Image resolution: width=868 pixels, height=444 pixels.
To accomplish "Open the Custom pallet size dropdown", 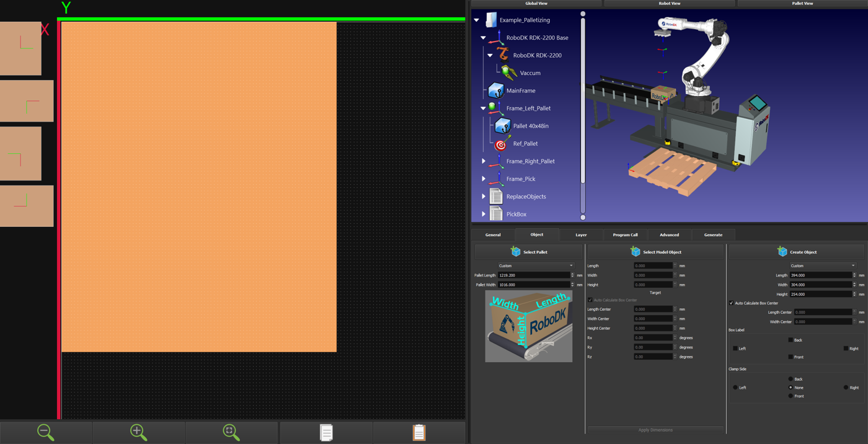I will [536, 266].
